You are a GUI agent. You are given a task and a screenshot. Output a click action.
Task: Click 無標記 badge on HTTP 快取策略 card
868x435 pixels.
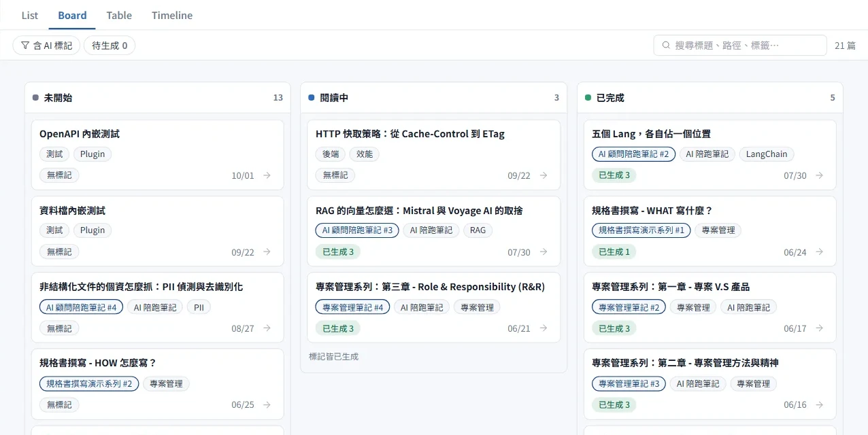335,175
